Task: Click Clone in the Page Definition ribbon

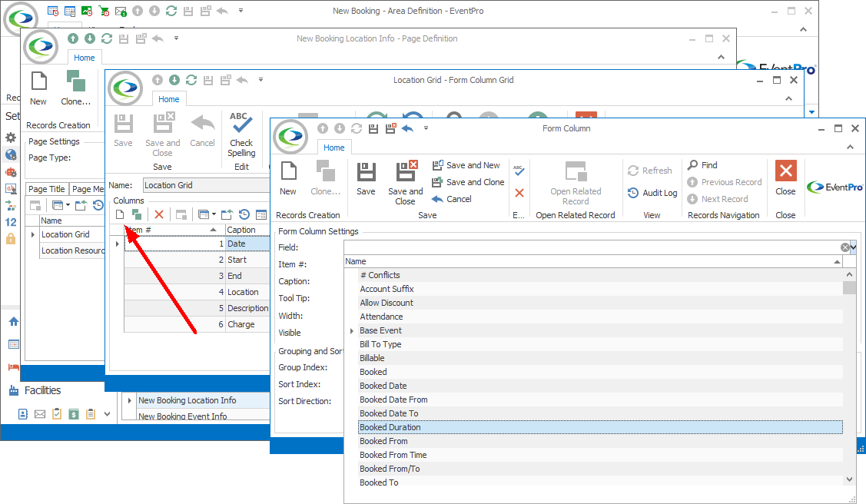Action: pos(75,88)
